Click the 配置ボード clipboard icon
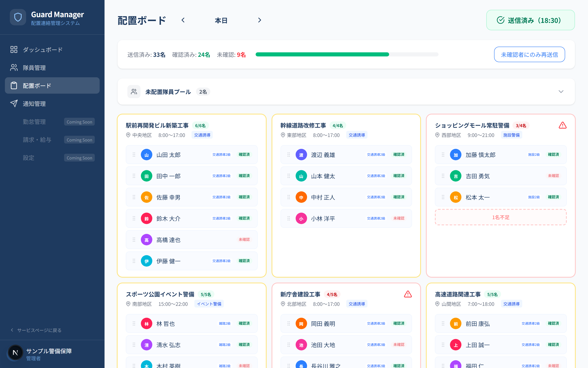588x368 pixels. [14, 86]
